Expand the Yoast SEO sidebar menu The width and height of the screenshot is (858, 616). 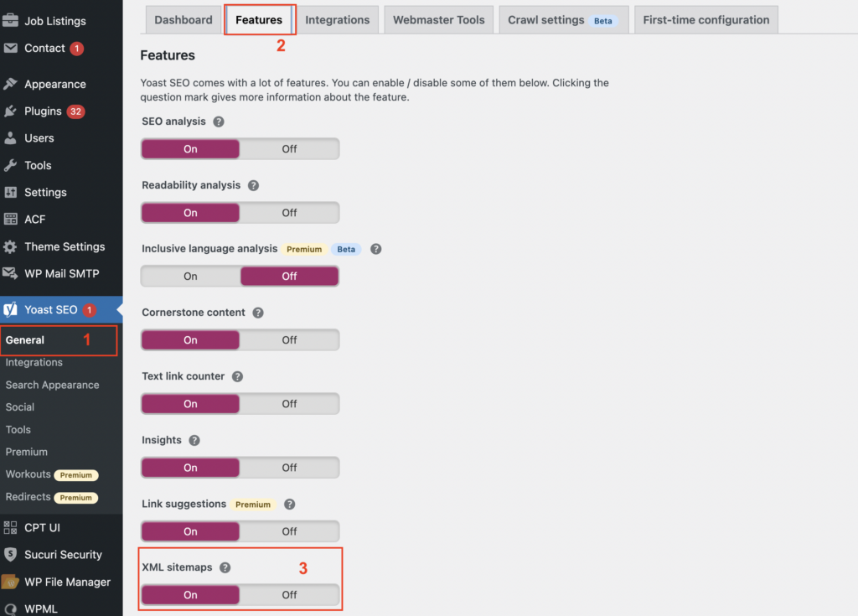click(50, 309)
